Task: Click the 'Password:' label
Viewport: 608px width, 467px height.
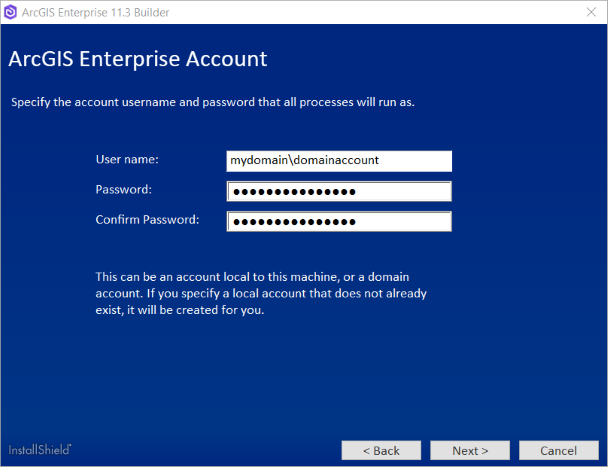Action: (x=123, y=189)
